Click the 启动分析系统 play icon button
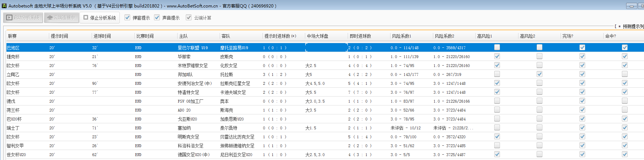 [x=23, y=17]
